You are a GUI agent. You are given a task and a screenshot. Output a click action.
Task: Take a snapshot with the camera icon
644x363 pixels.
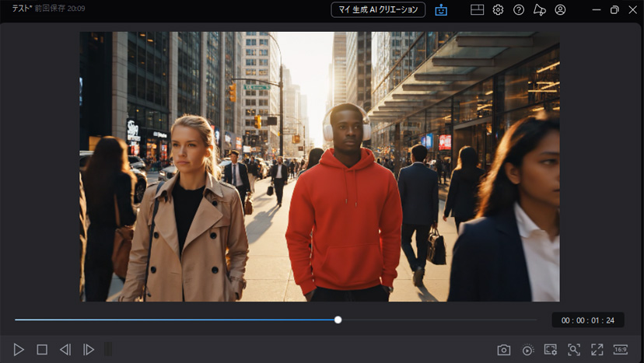[x=504, y=350]
